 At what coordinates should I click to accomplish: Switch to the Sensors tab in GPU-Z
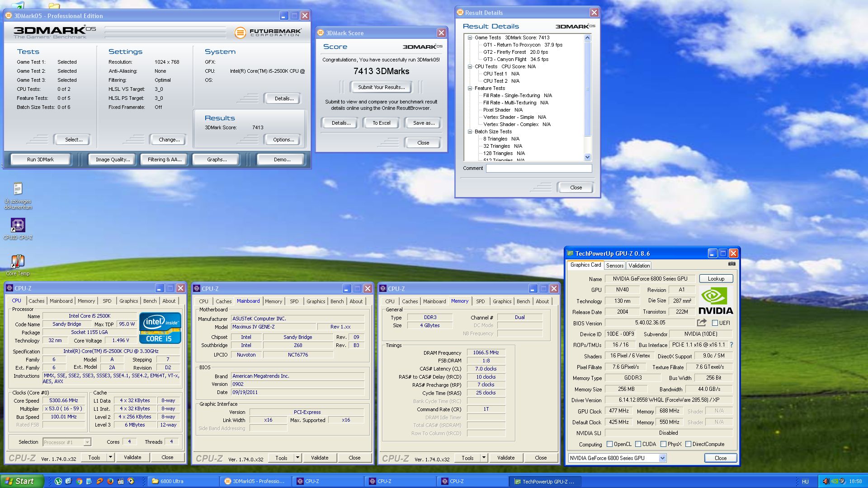point(614,266)
